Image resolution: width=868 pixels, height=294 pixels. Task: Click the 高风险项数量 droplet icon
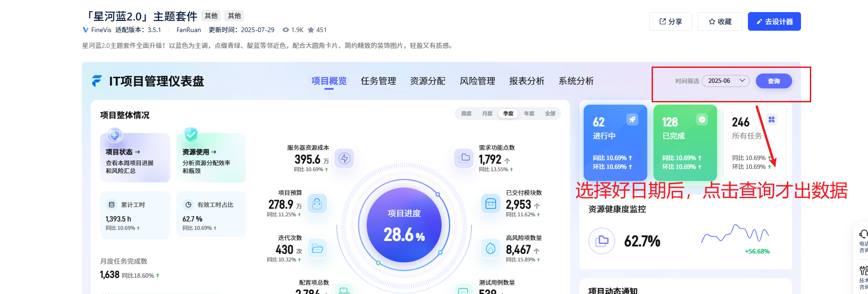tap(491, 248)
